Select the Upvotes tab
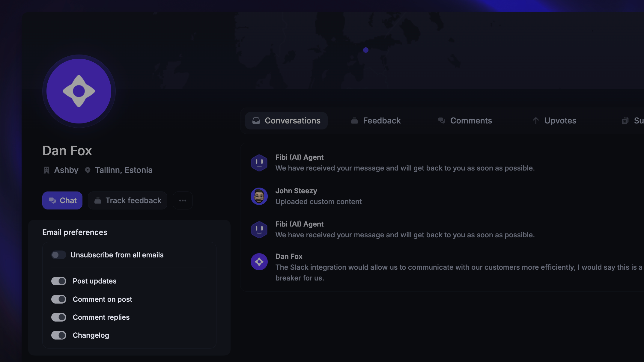This screenshot has height=362, width=644. [554, 121]
